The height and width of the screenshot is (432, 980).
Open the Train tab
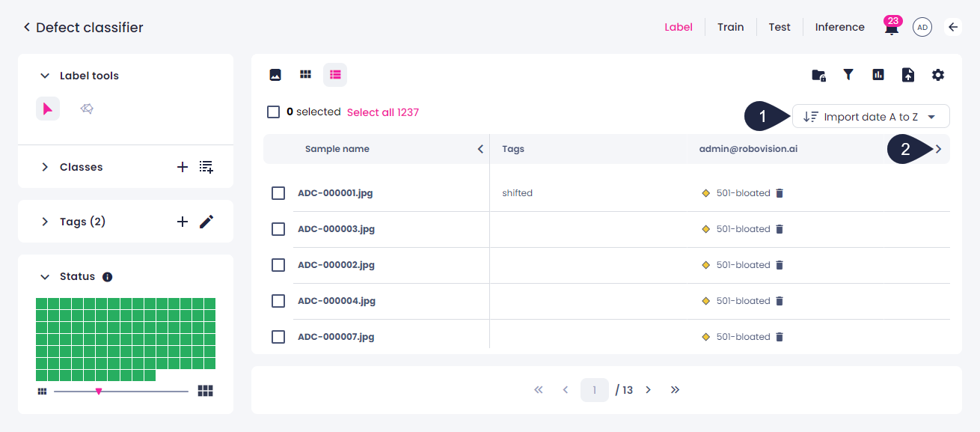pos(731,27)
